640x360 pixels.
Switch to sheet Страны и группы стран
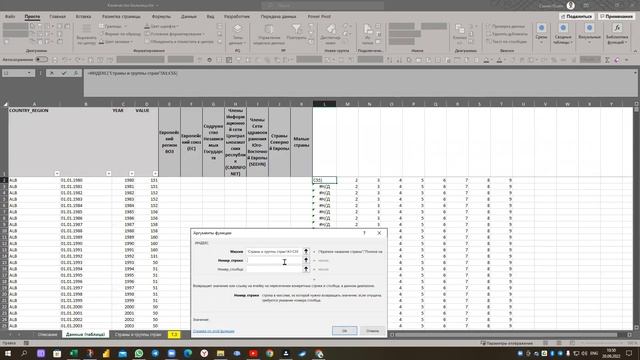coord(138,335)
